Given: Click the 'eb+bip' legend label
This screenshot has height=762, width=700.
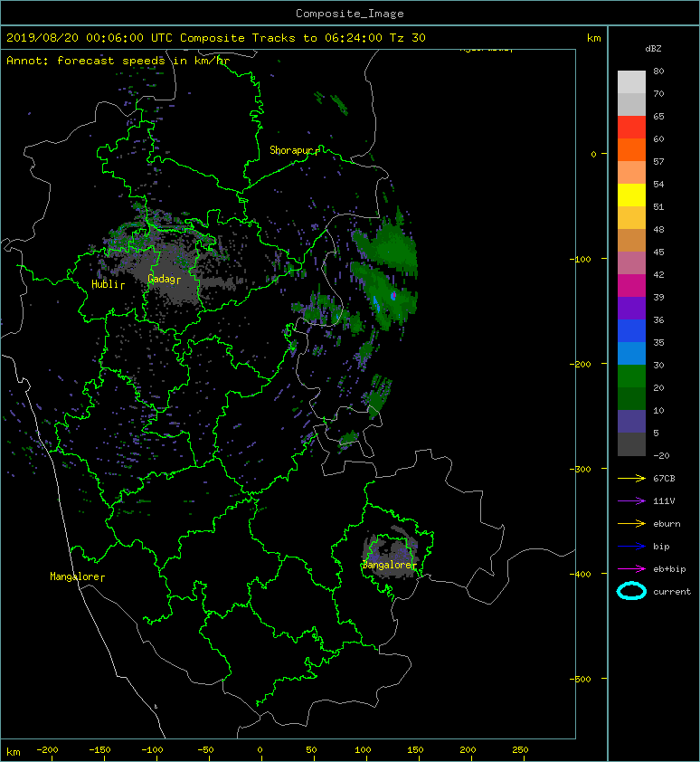Looking at the screenshot, I should point(669,569).
